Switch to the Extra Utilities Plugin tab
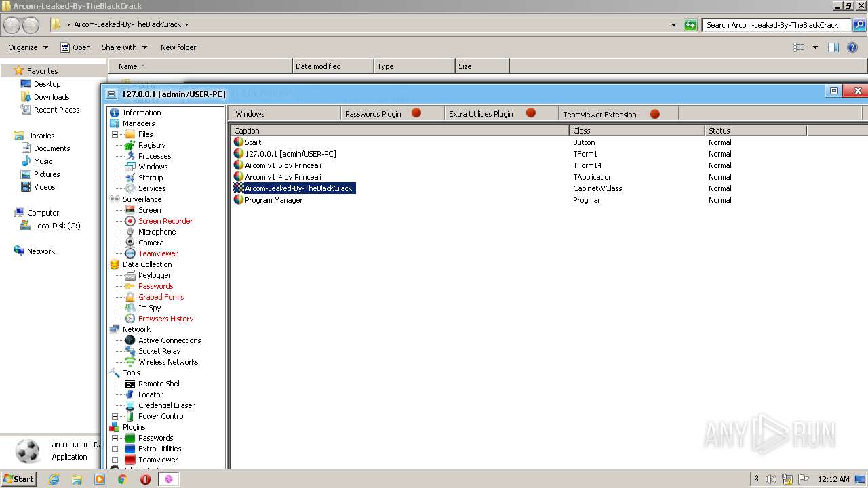Image resolution: width=868 pixels, height=488 pixels. coord(501,114)
